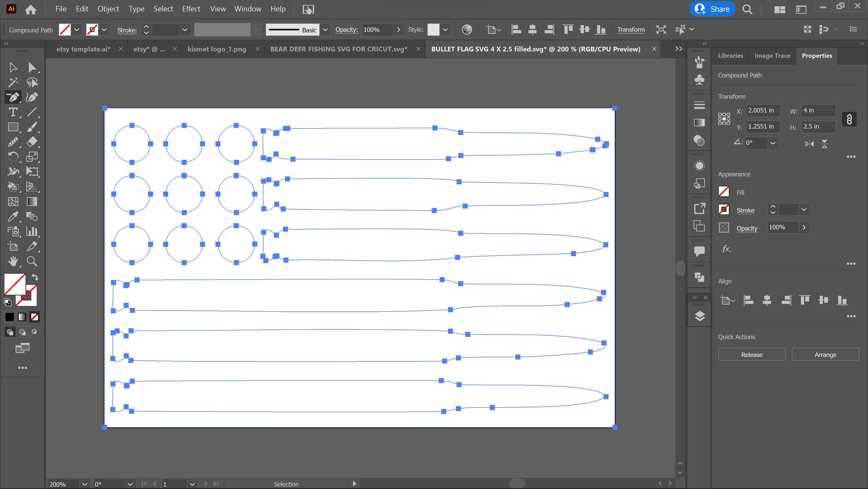868x489 pixels.
Task: Select the Line Segment tool
Action: point(32,112)
